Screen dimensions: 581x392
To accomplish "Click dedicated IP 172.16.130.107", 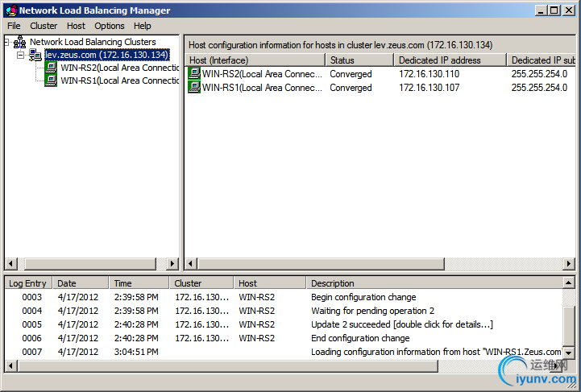I will coord(429,88).
